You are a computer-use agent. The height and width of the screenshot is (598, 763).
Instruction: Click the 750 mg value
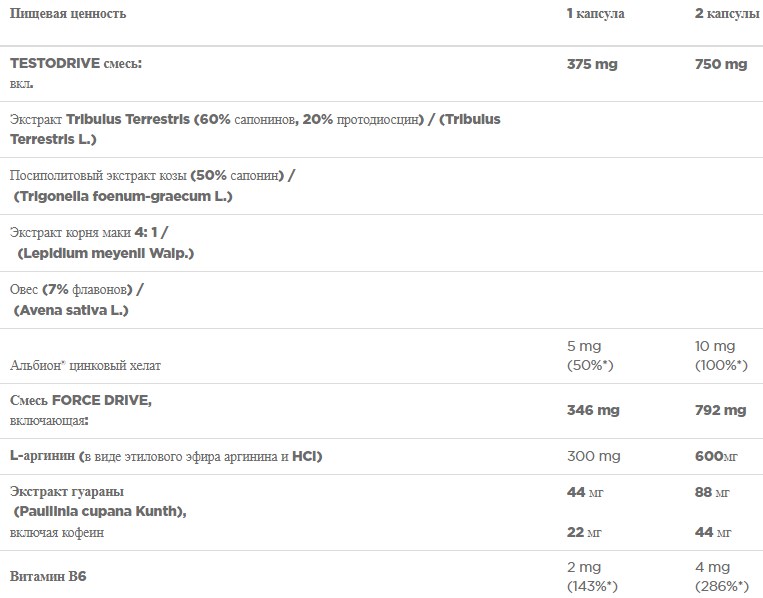click(721, 64)
